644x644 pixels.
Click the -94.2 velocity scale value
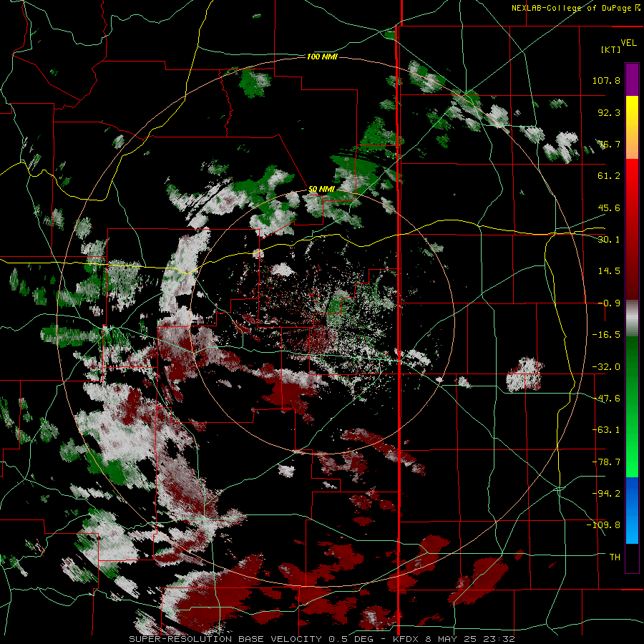[606, 494]
